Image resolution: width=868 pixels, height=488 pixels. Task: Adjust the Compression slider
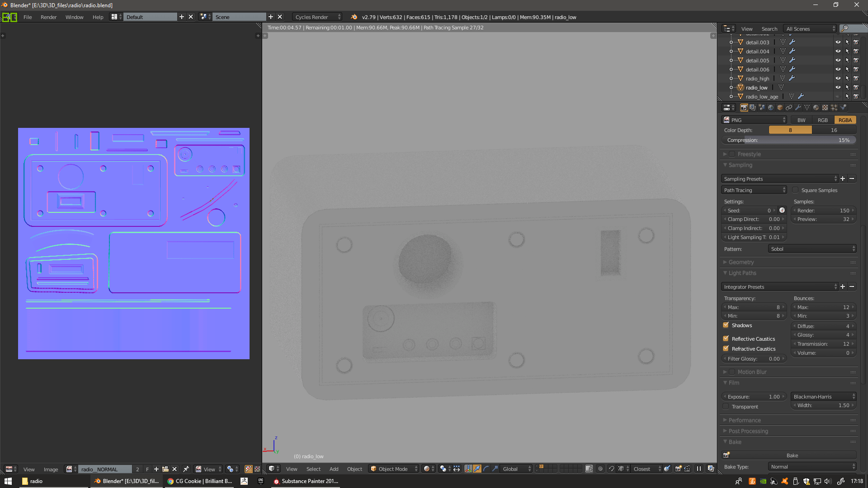(x=789, y=140)
